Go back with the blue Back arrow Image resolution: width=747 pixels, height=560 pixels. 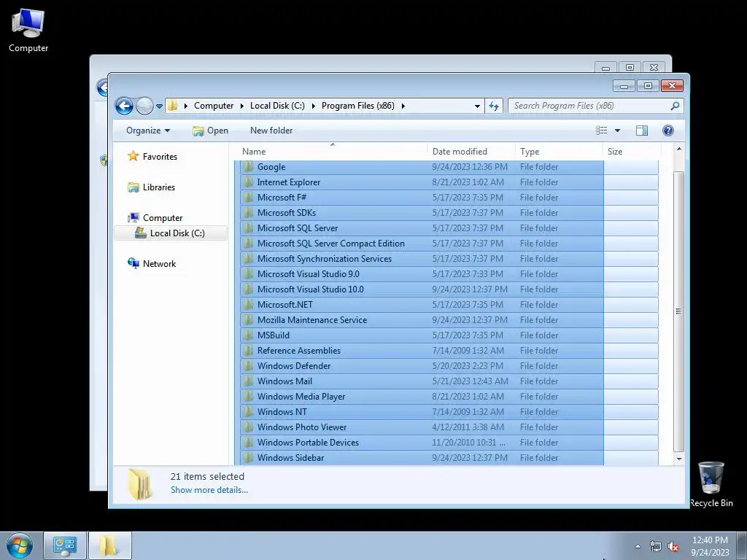pos(124,106)
